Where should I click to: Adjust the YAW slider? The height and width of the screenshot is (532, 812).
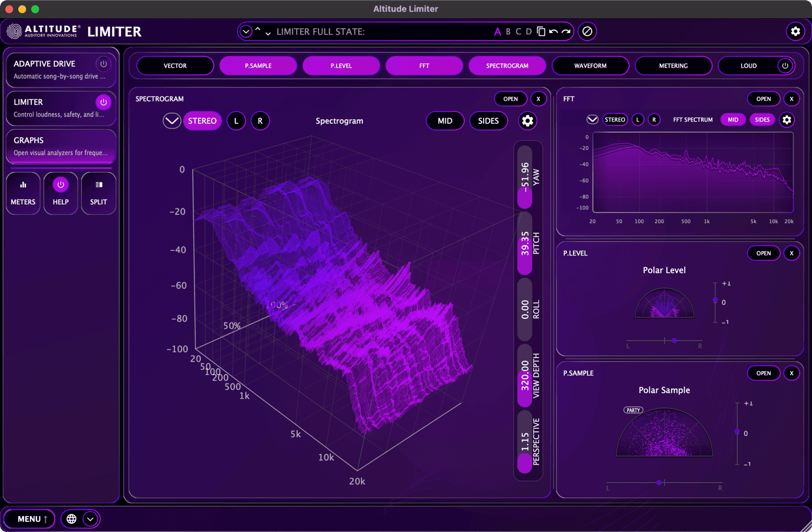coord(525,177)
